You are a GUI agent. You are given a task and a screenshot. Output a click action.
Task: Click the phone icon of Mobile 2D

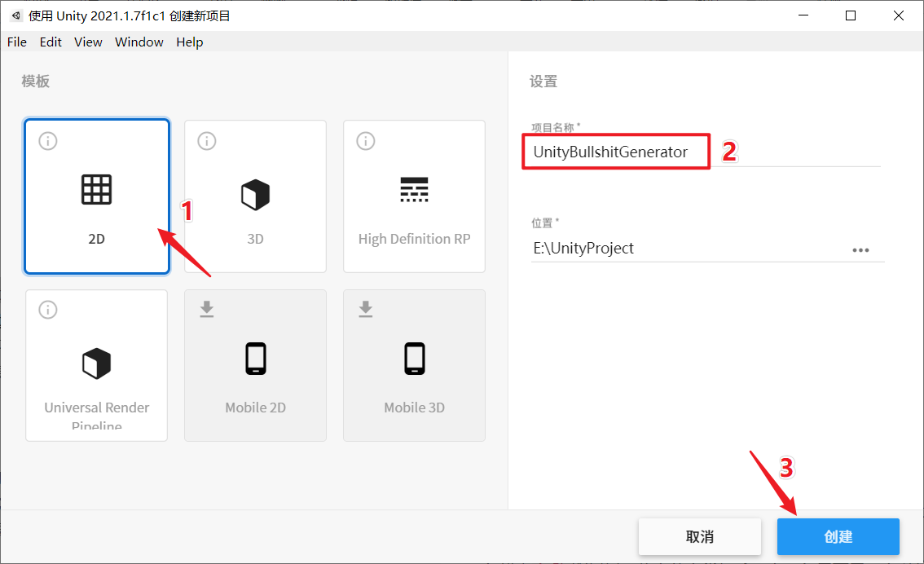click(x=256, y=359)
